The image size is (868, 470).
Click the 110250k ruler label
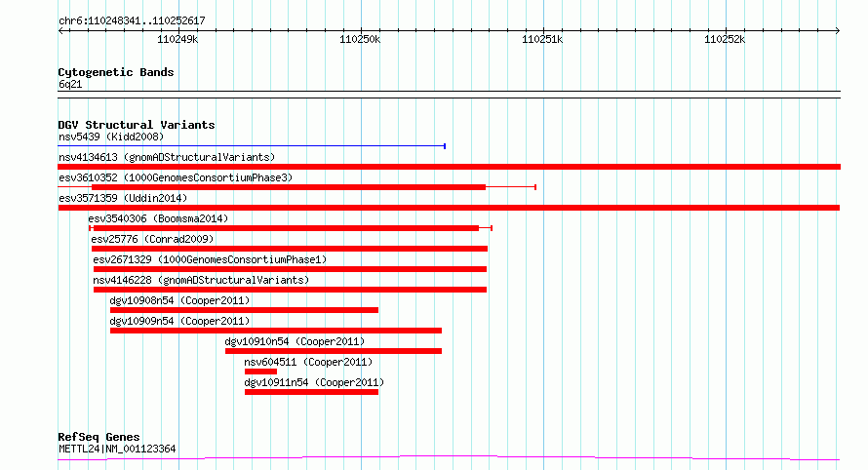pyautogui.click(x=360, y=39)
